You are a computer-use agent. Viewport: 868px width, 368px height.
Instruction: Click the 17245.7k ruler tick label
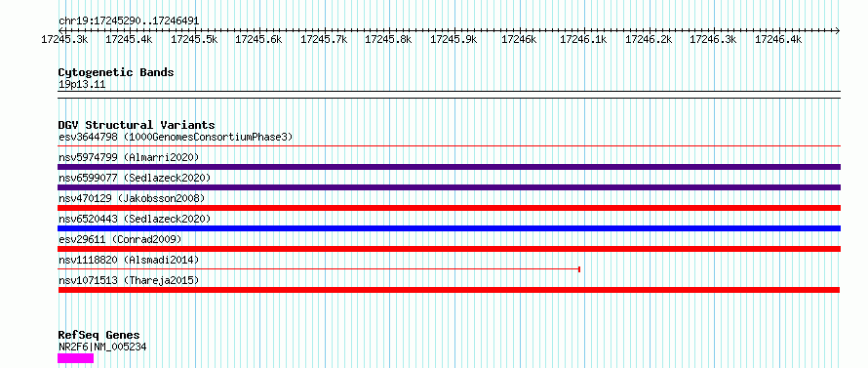pos(325,39)
